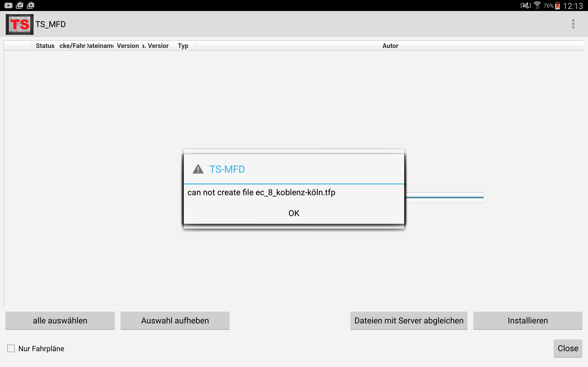Viewport: 588px width, 367px height.
Task: Tap the YouTube notification icon
Action: pyautogui.click(x=8, y=5)
